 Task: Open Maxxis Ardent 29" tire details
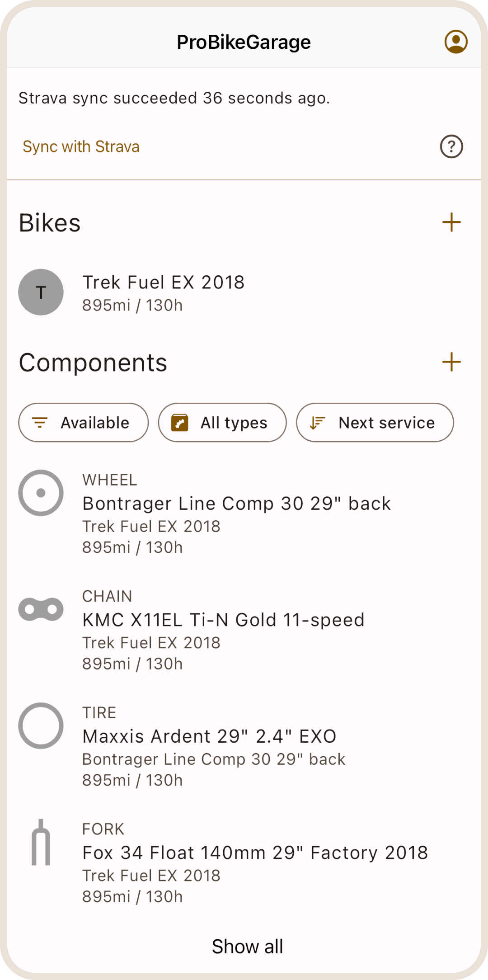[x=209, y=736]
